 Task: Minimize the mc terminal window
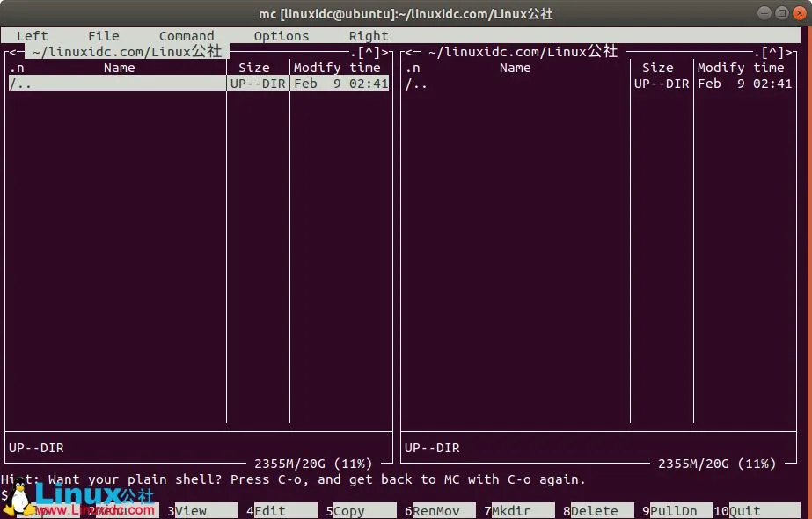pos(764,13)
